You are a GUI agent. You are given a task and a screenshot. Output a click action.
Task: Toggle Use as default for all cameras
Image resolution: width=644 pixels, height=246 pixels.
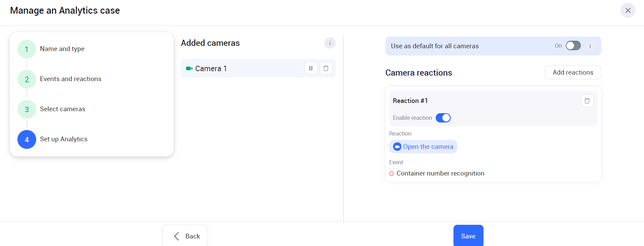(573, 46)
